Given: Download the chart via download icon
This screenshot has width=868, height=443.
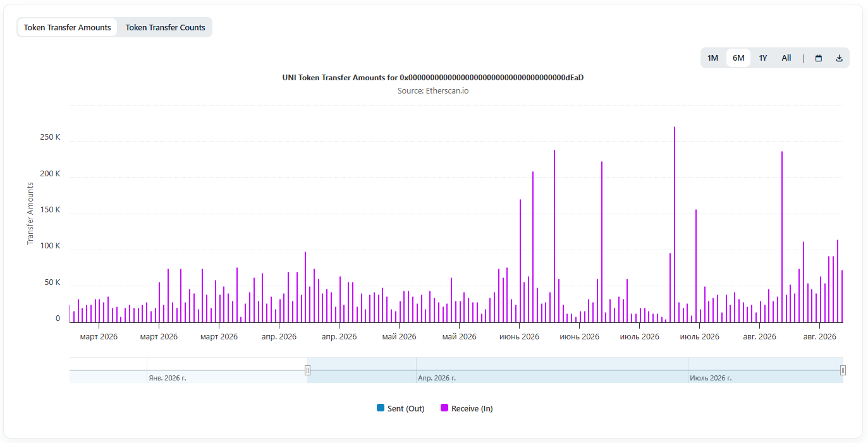Looking at the screenshot, I should 840,58.
